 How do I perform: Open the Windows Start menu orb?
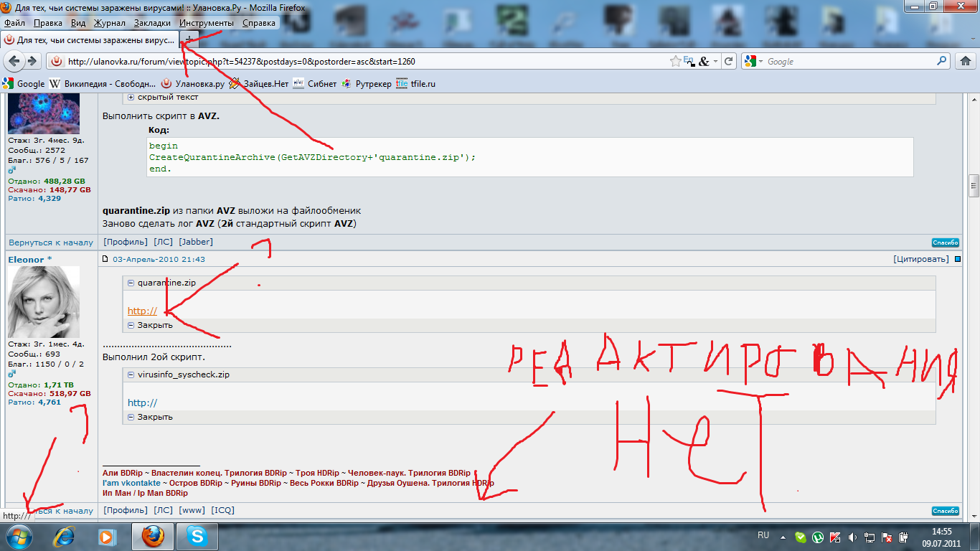(x=17, y=536)
